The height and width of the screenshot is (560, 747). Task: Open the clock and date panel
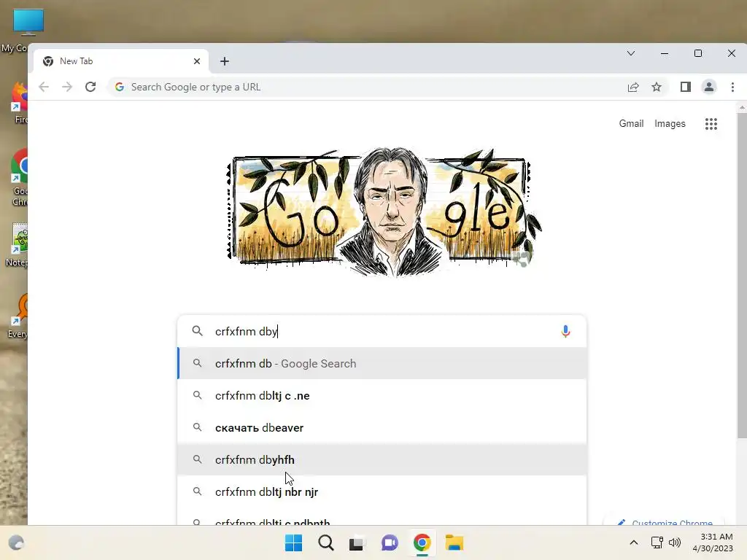pos(713,542)
